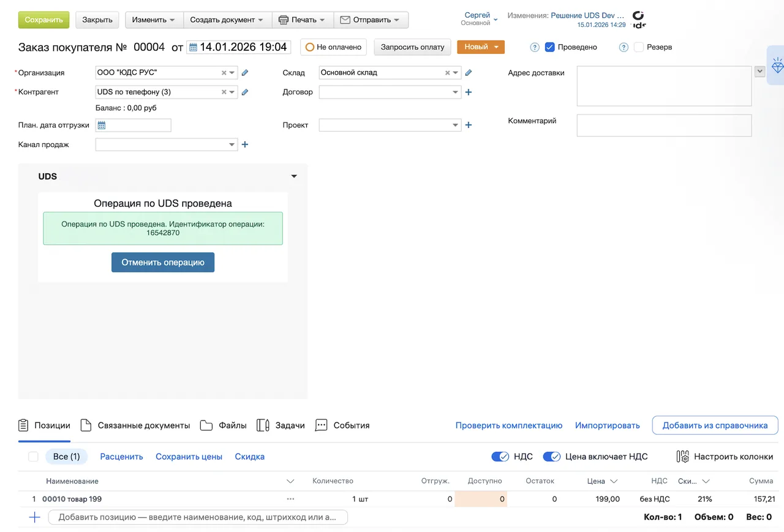Expand the Договор dropdown list
Screen dimensions: 784x532
tap(456, 92)
